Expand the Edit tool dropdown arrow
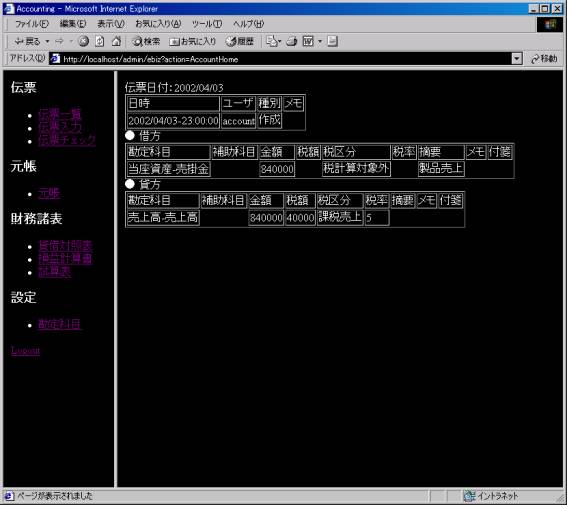 pos(320,42)
